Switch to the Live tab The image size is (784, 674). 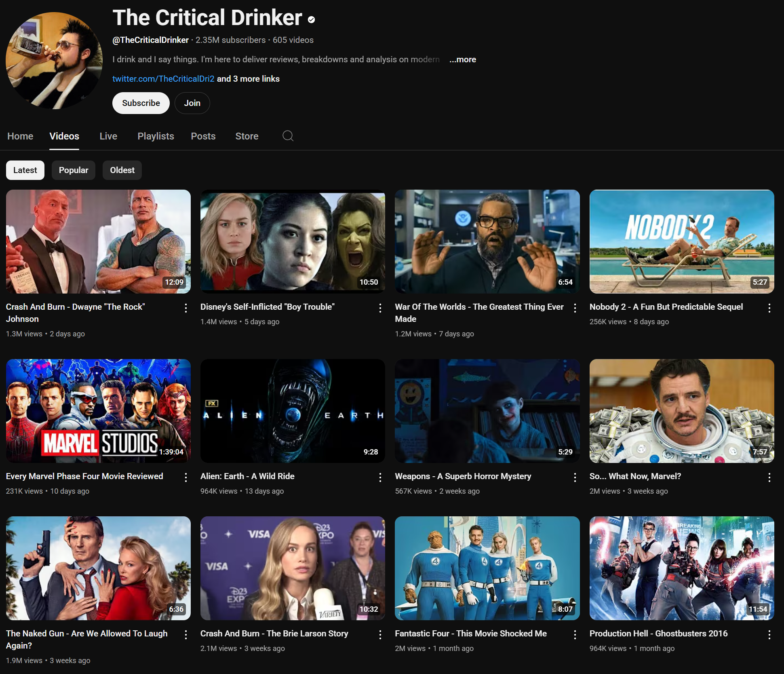point(108,136)
